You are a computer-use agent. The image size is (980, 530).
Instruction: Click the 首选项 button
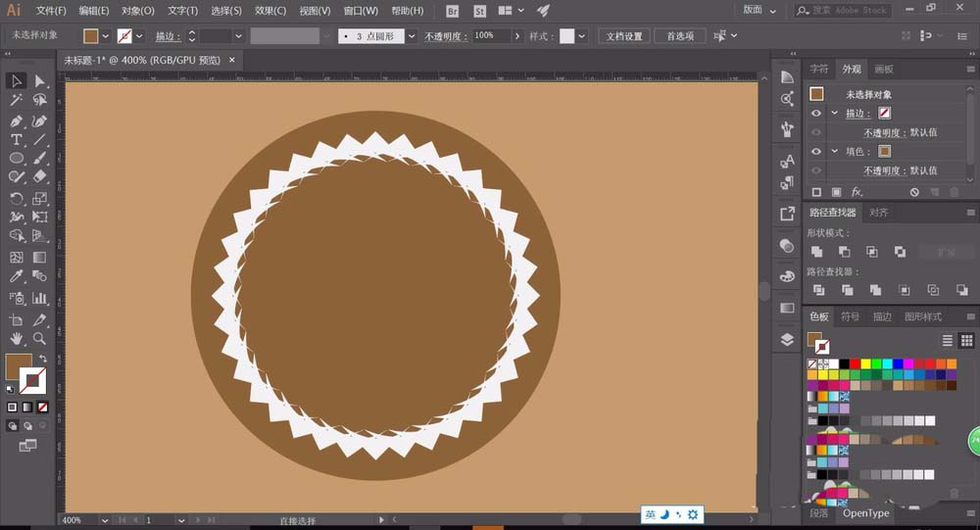(679, 36)
